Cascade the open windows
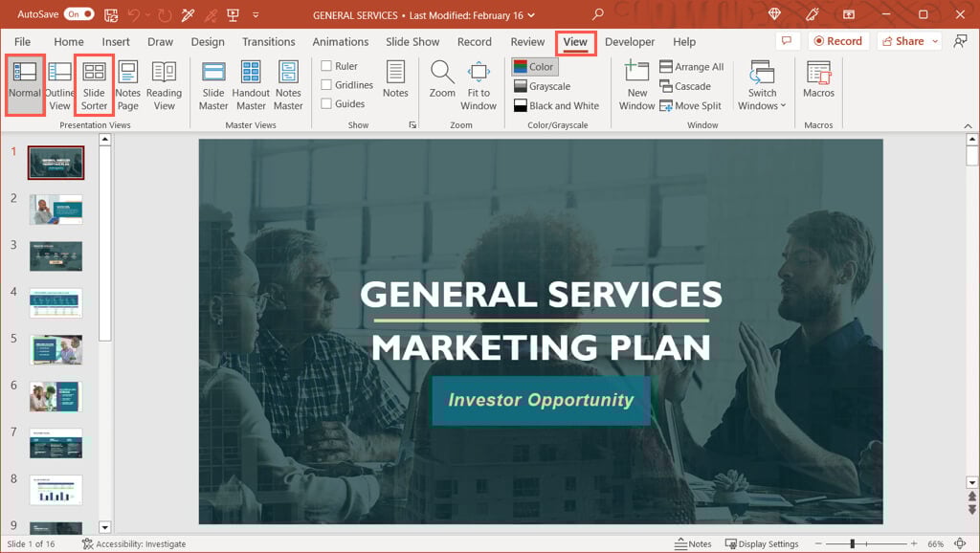980x553 pixels. click(x=685, y=86)
